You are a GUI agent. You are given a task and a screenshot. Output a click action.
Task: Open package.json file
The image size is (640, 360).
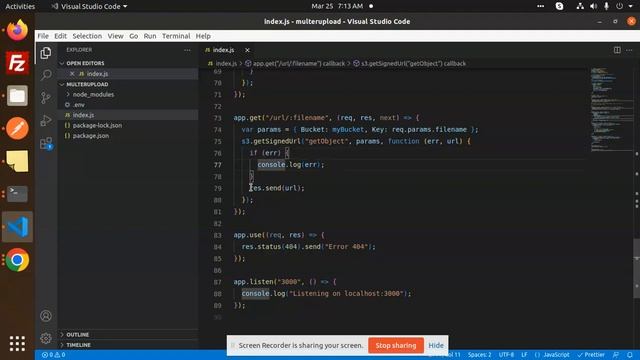click(x=91, y=136)
